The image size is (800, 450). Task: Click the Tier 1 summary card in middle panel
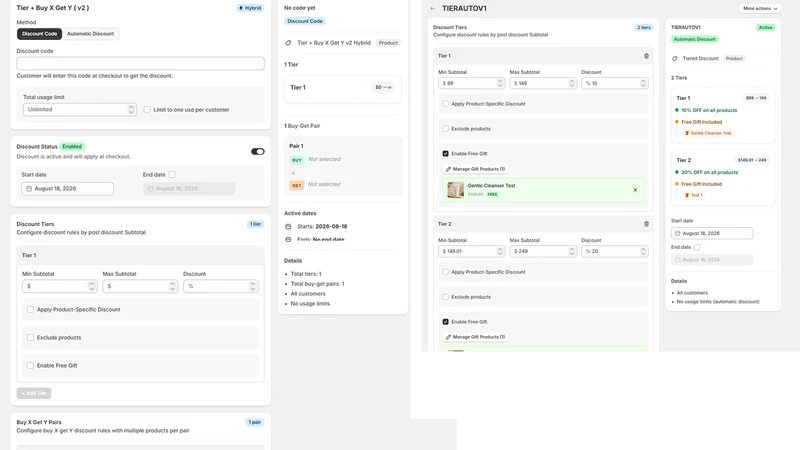click(x=342, y=88)
